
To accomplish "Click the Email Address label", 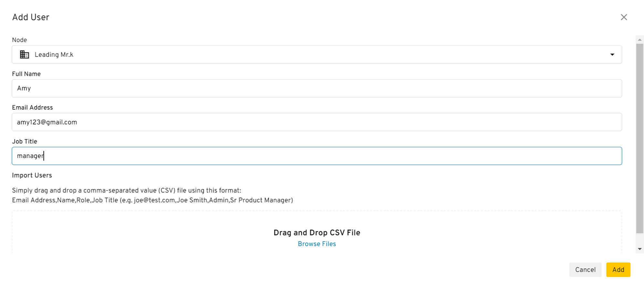I will (32, 108).
